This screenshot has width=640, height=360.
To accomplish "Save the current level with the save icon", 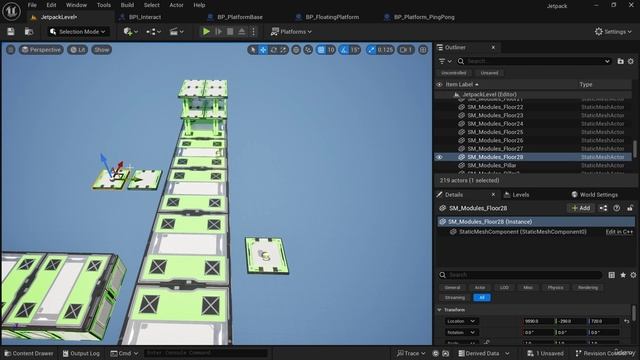I will (x=11, y=31).
